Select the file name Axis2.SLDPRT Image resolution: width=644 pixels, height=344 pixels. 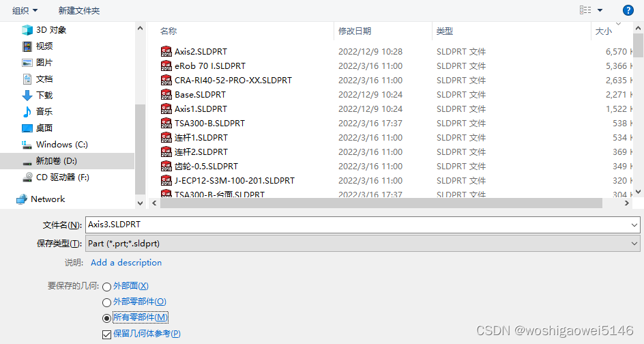pyautogui.click(x=201, y=52)
